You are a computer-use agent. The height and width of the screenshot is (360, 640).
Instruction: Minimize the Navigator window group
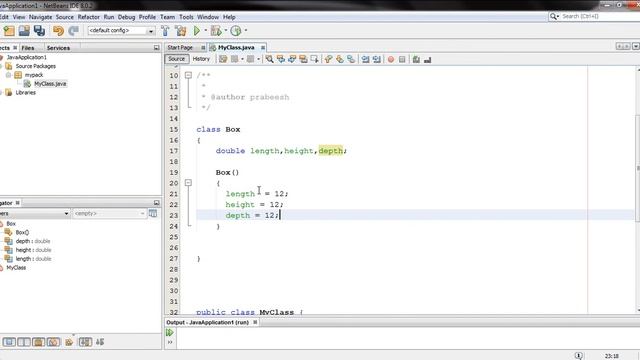pyautogui.click(x=156, y=203)
